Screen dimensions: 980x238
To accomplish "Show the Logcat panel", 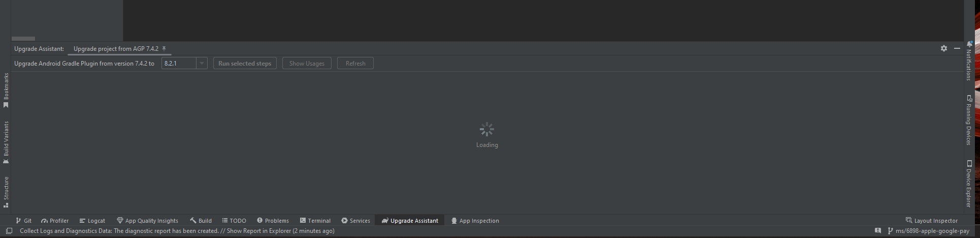I will tap(92, 221).
